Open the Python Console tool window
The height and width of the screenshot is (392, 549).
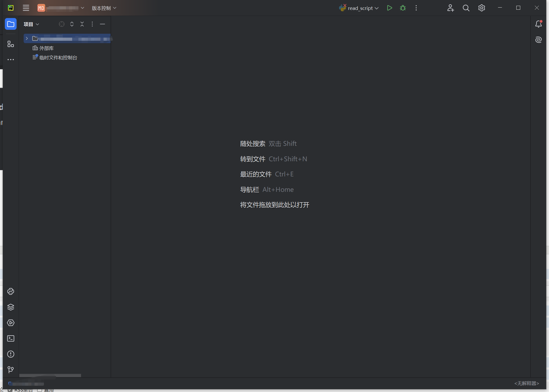(x=11, y=291)
